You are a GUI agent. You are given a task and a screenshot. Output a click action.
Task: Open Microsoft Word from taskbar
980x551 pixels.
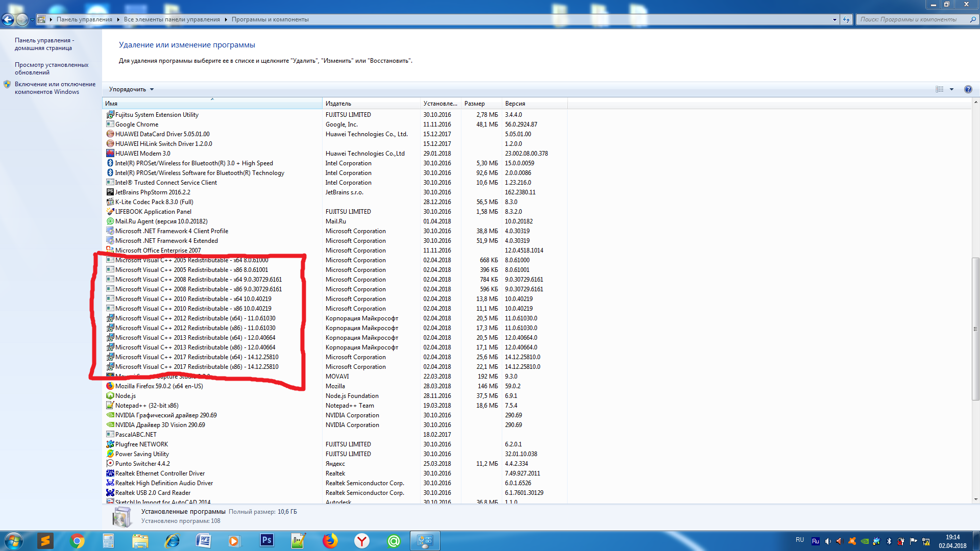coord(204,541)
